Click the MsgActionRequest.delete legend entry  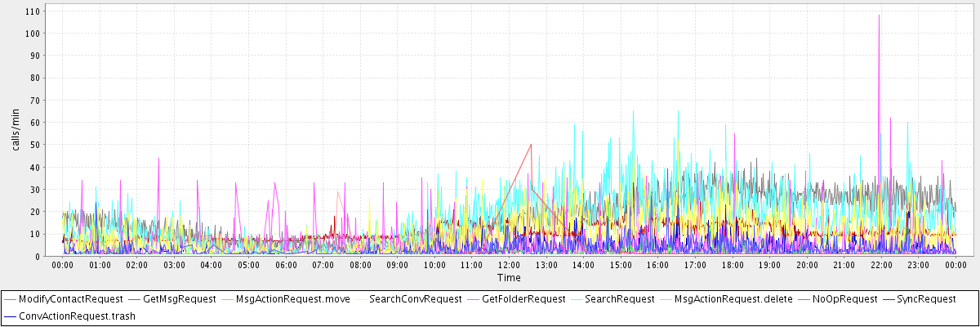coord(733,299)
